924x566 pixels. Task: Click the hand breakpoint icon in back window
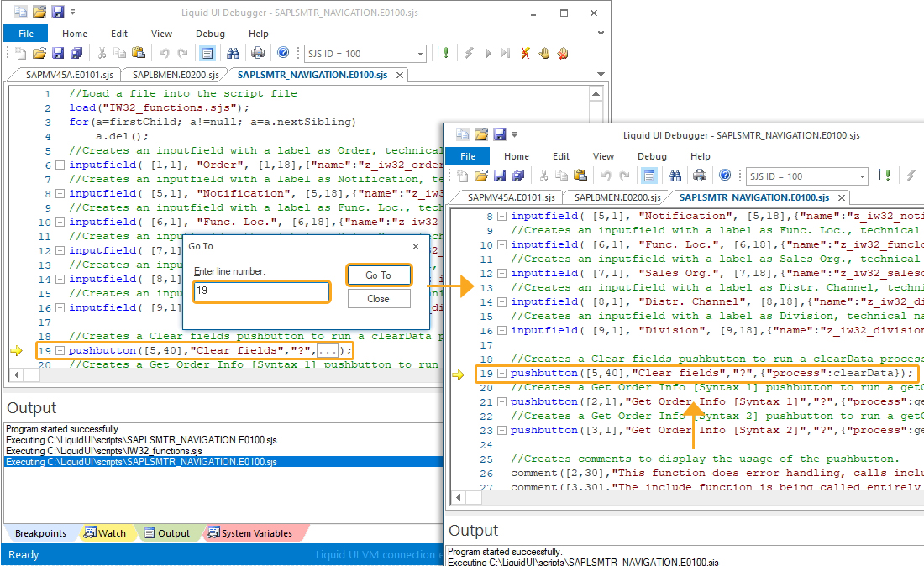(544, 54)
